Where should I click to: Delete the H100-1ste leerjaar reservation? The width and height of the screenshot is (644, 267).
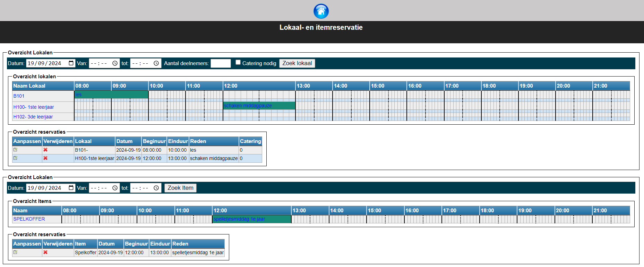pos(45,158)
